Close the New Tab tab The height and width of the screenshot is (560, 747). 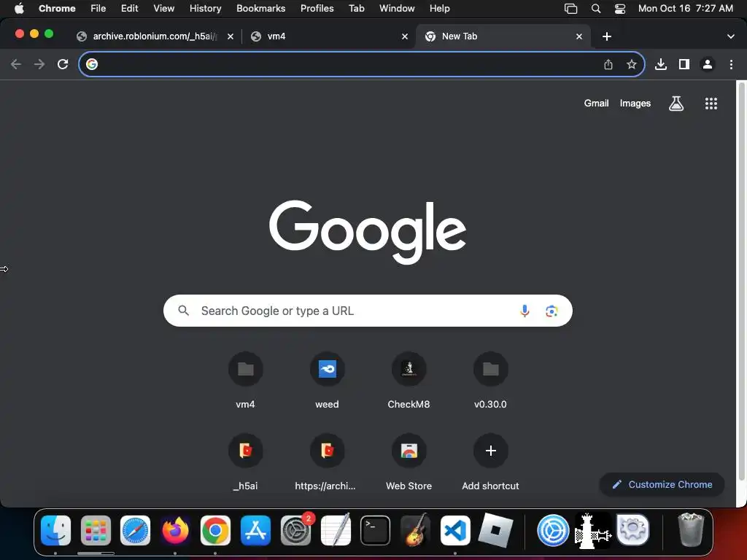tap(579, 36)
